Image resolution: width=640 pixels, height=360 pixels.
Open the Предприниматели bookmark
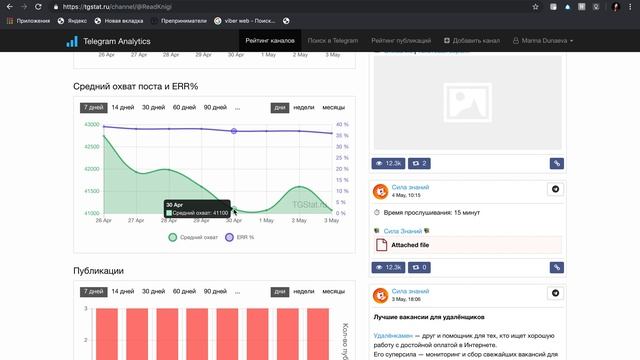(x=179, y=21)
